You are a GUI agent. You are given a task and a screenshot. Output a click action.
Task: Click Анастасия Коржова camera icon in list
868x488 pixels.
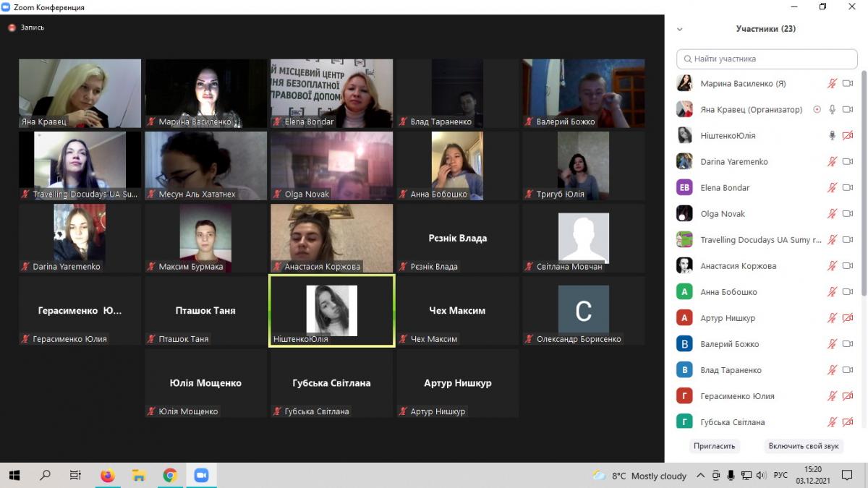[x=848, y=266]
